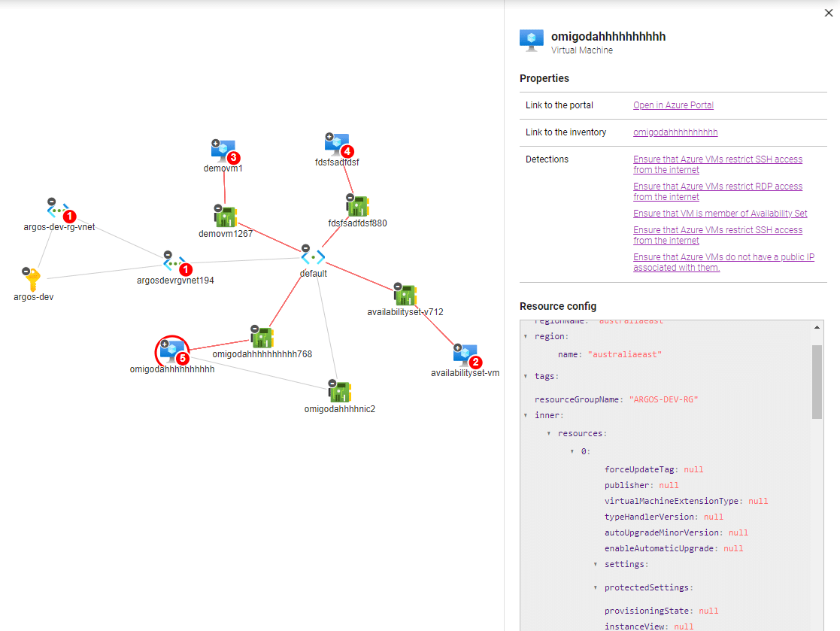Screen dimensions: 840x631
Task: Collapse the omigodahhhhhhhhh768 node badge
Action: coord(253,329)
